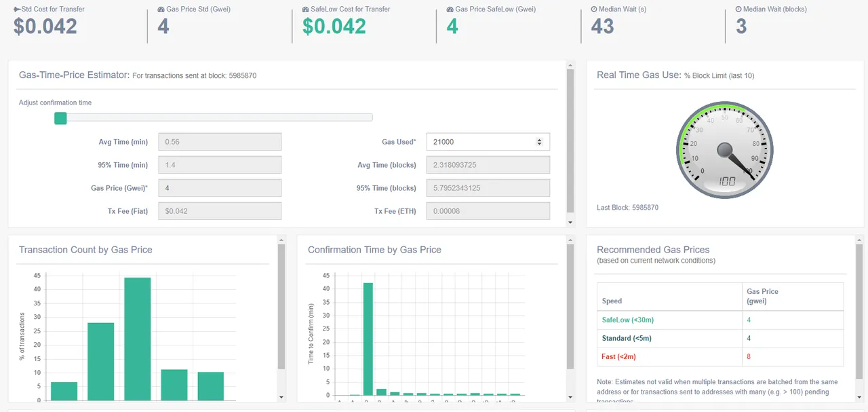Click the Recommended Gas Prices panel scrollbar
The width and height of the screenshot is (868, 412).
pos(859,312)
